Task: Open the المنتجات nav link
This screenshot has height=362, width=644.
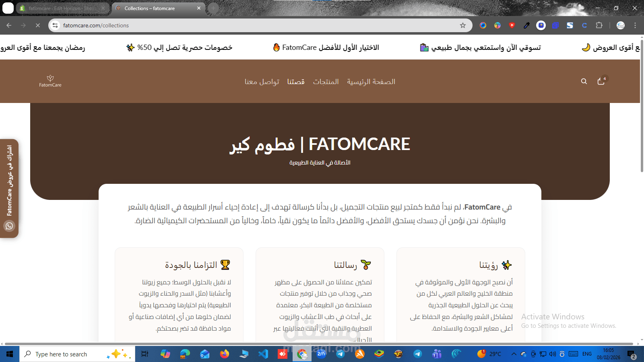Action: pos(326,82)
